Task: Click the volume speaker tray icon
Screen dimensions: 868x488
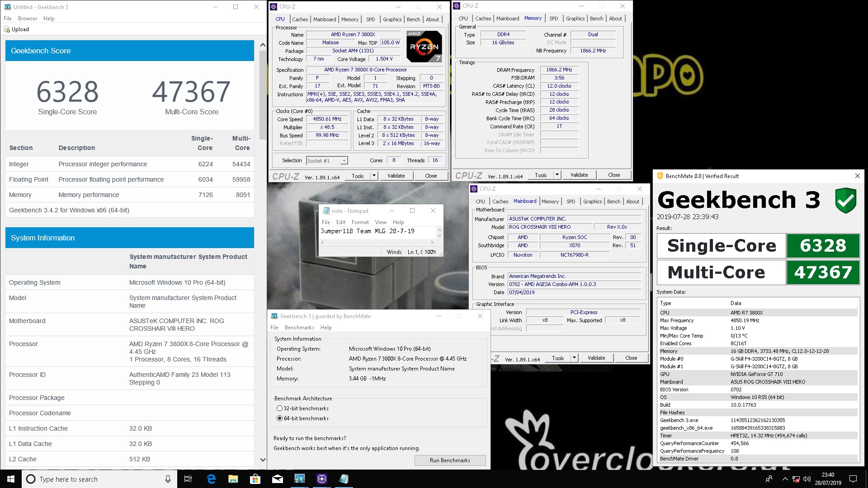Action: (x=807, y=479)
